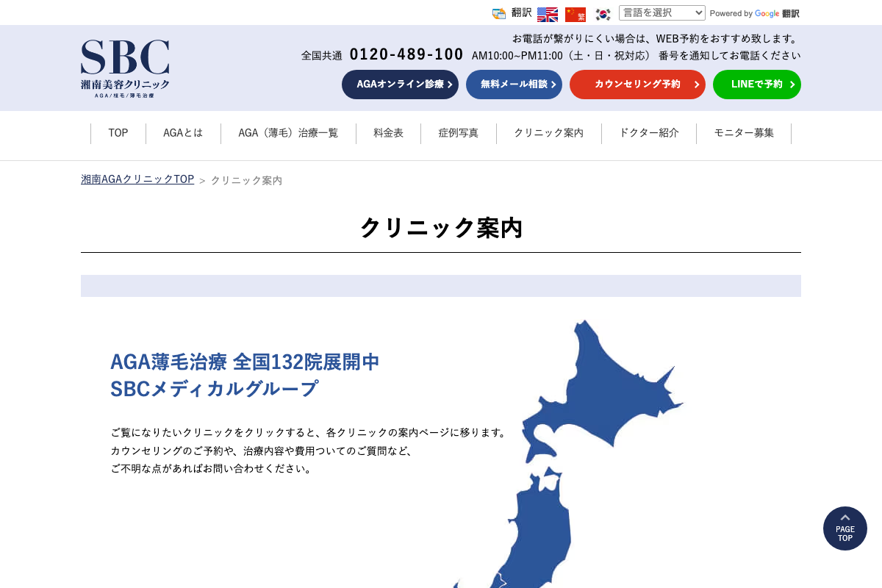Click the 無料メール相談 button
This screenshot has height=588, width=882.
click(514, 85)
